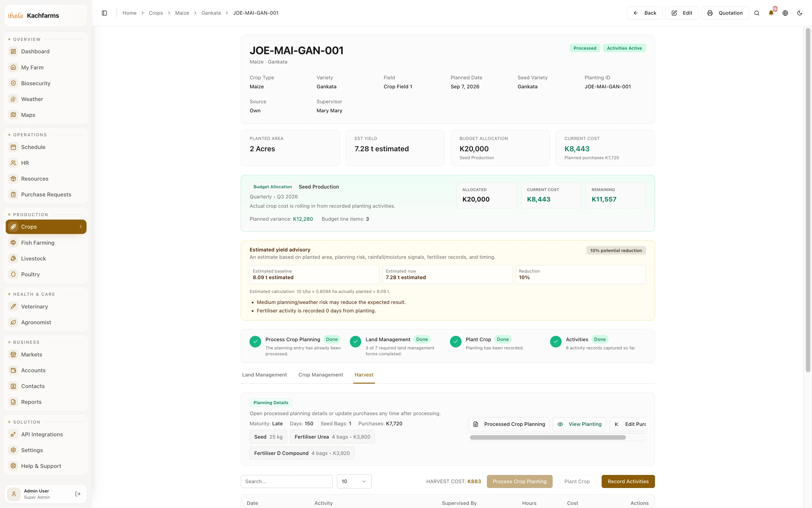Click horizontal scrollbar under planning buttons

548,437
